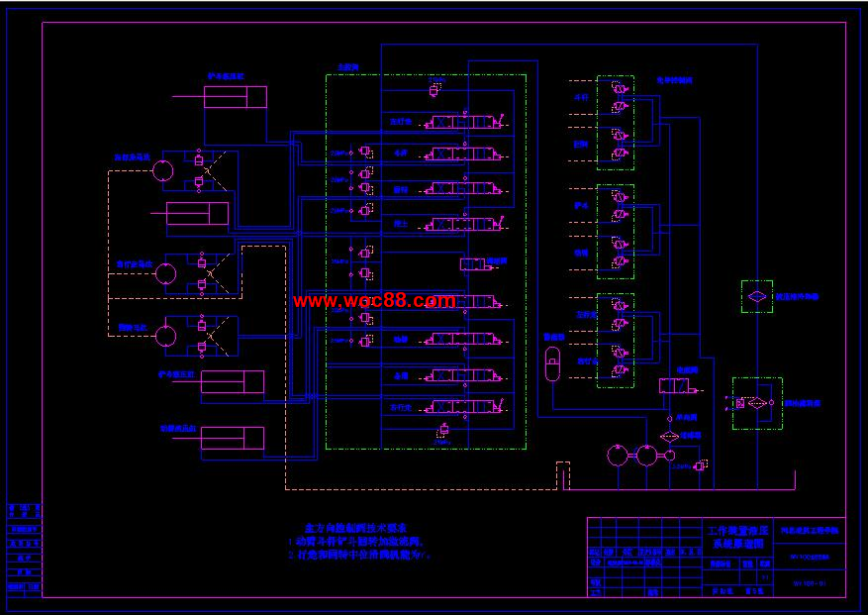Select the return oil filter symbol in green box
The image size is (868, 615).
(757, 403)
